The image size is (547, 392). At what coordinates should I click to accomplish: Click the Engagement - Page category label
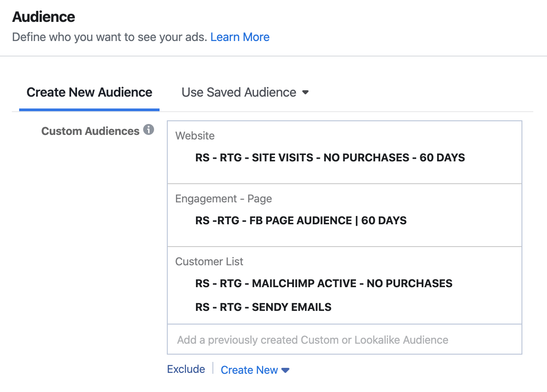223,199
